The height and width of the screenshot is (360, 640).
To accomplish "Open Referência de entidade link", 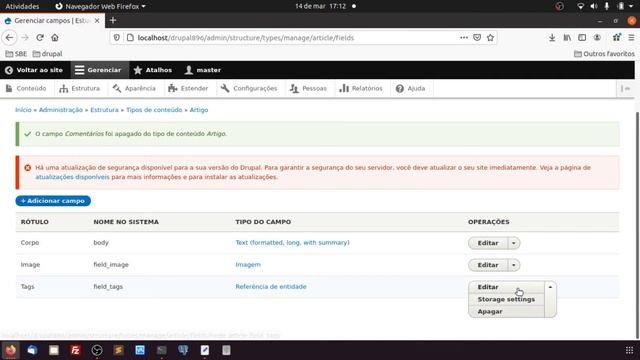I will click(271, 287).
